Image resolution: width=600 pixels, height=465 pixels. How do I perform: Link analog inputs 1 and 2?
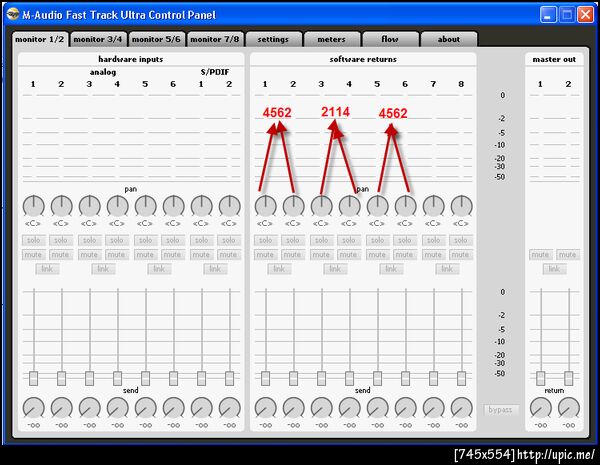point(47,269)
